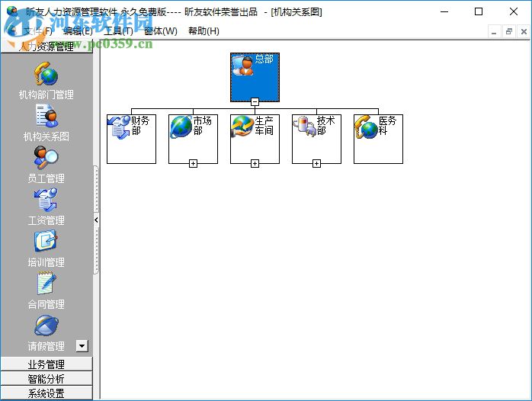
Task: Open the 文件(F) menu
Action: pos(37,31)
